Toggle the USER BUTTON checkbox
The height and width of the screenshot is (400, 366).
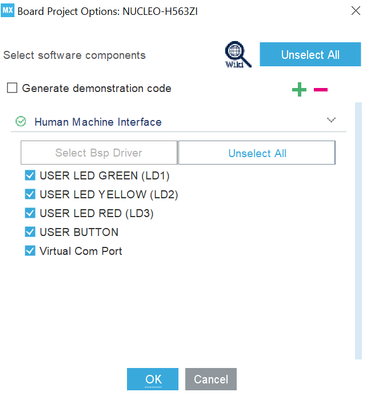[30, 232]
